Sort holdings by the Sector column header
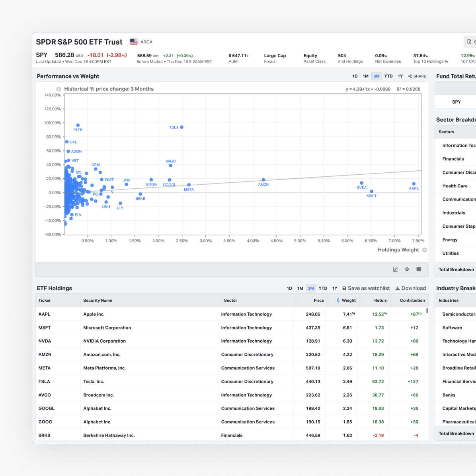 tap(230, 300)
